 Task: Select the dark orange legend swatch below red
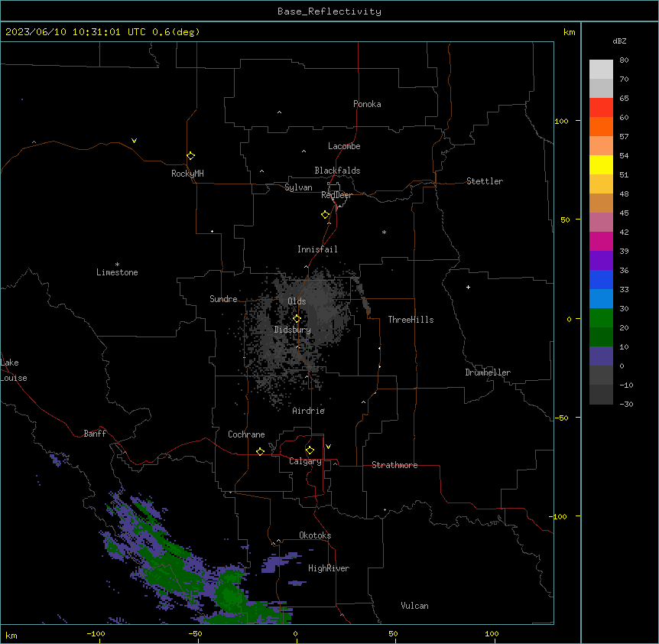pos(601,126)
